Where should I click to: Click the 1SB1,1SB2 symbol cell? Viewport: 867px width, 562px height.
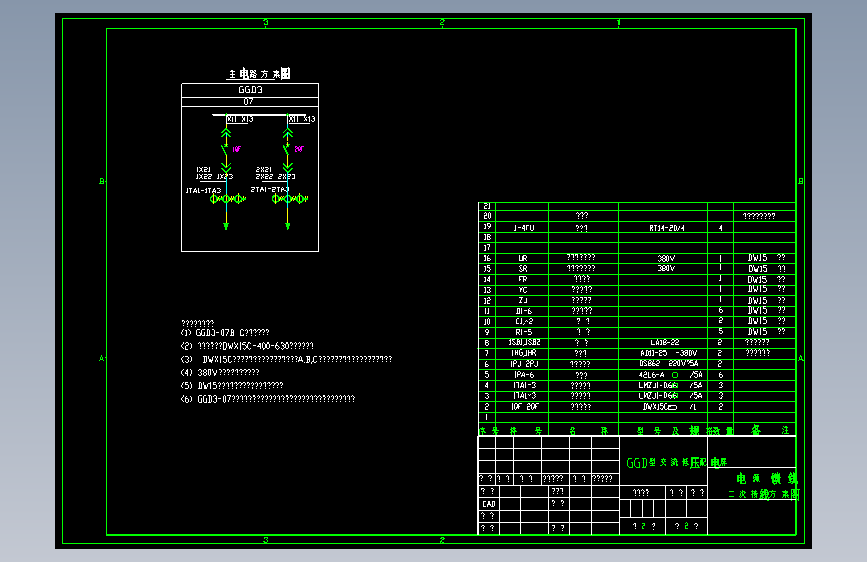(524, 342)
